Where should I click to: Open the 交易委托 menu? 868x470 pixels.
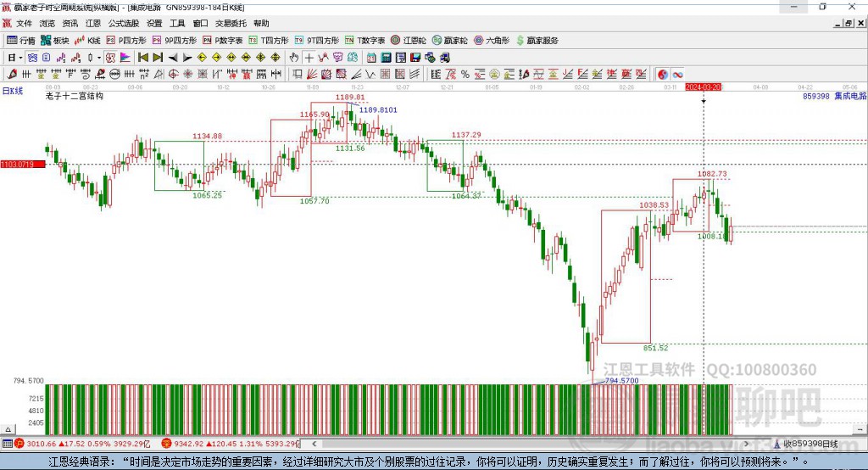pos(231,23)
